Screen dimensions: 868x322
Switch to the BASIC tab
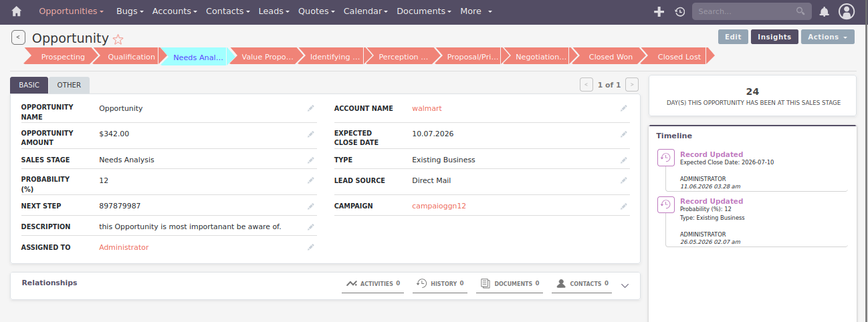(x=29, y=85)
